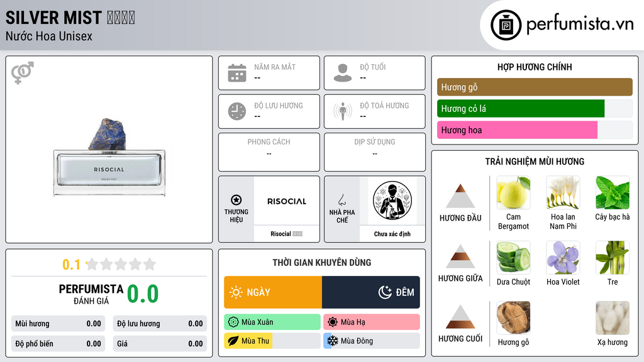Click the snowflake icon for Mùa Đông
This screenshot has width=644, height=362.
click(333, 341)
